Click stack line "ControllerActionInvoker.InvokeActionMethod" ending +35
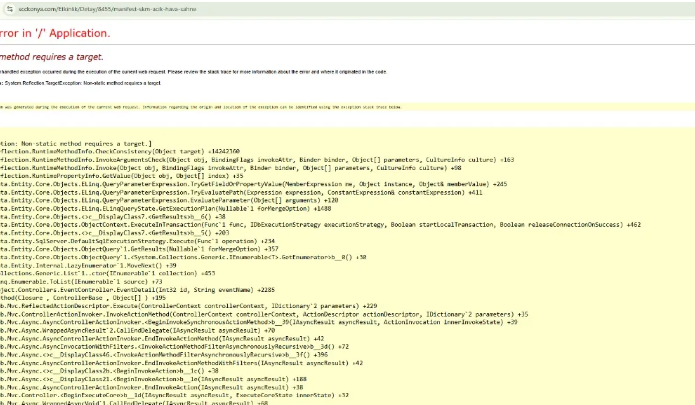This screenshot has height=405, width=695. (x=264, y=314)
